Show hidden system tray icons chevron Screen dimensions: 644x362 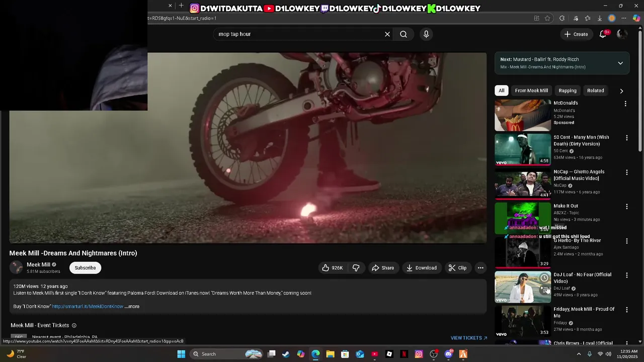579,354
